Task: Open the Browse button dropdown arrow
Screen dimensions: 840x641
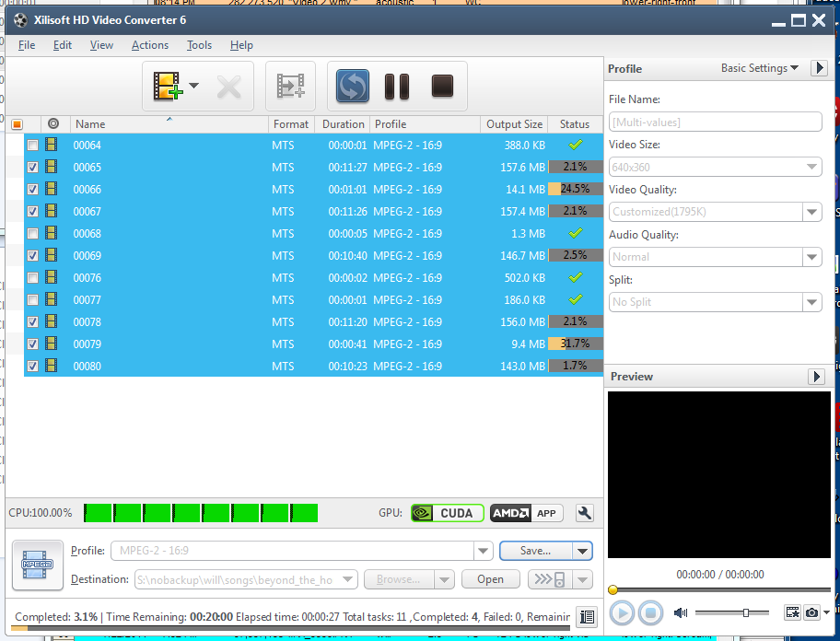Action: click(444, 579)
